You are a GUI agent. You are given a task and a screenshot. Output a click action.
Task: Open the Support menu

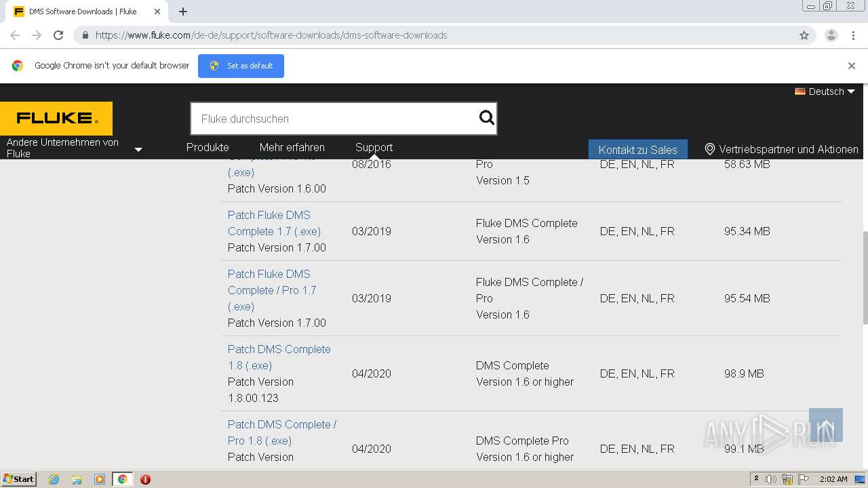[374, 147]
